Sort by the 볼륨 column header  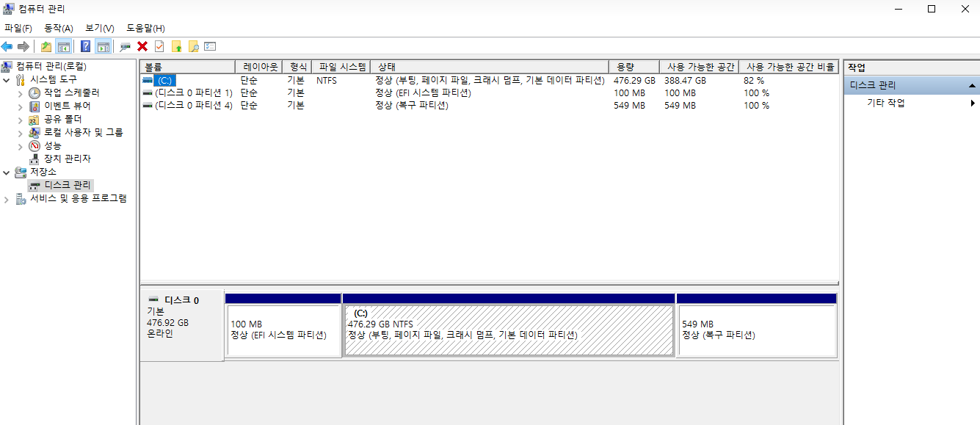click(x=187, y=67)
